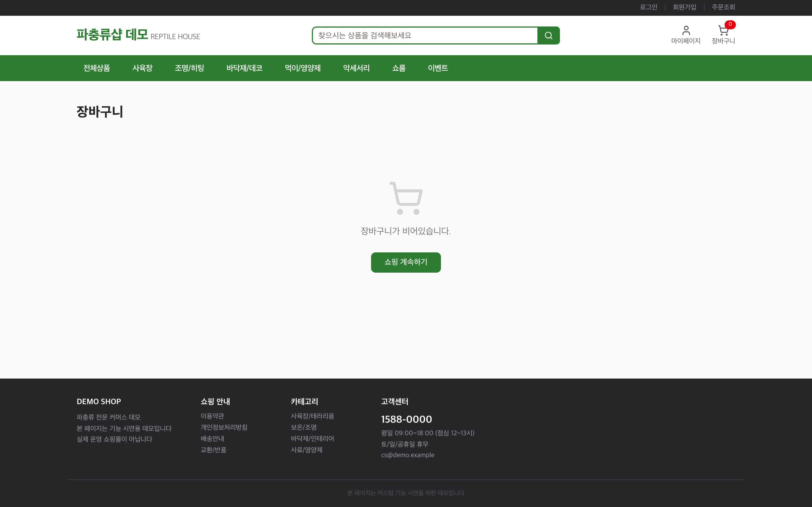Open the 먹이/영양제 menu item

(x=303, y=68)
